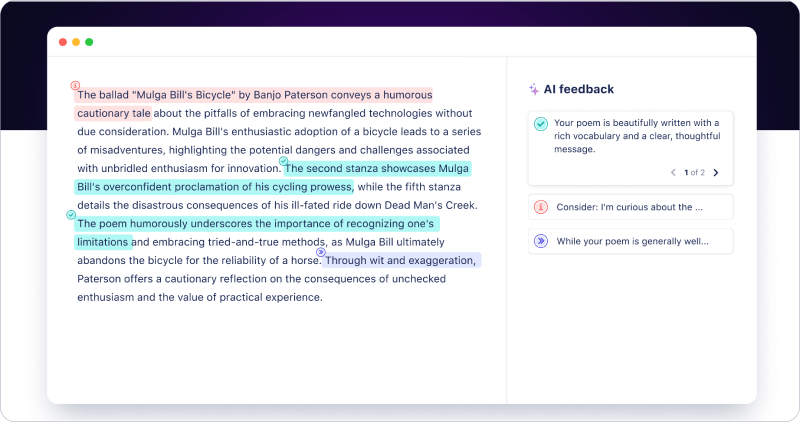The height and width of the screenshot is (422, 800).
Task: Click the green check icon in the feedback card
Action: pos(541,124)
